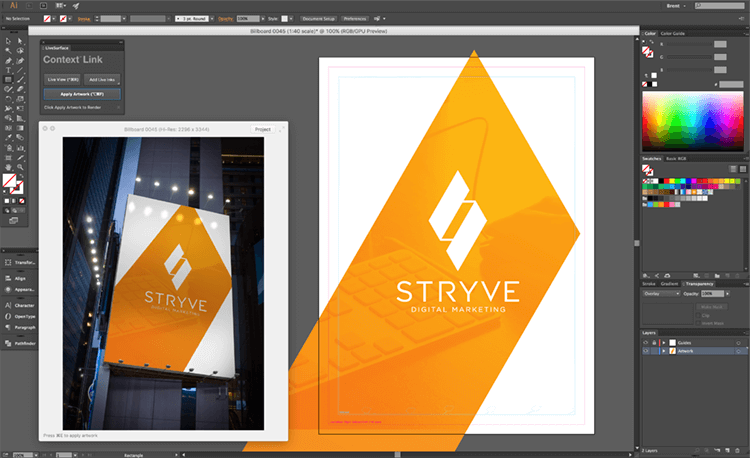The height and width of the screenshot is (458, 750).
Task: Toggle visibility of Guides layer
Action: click(x=646, y=343)
